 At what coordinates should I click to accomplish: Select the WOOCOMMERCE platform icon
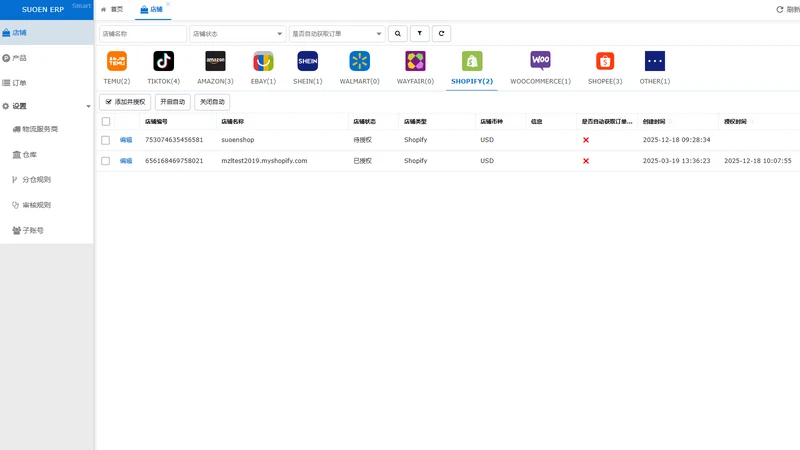click(x=540, y=61)
